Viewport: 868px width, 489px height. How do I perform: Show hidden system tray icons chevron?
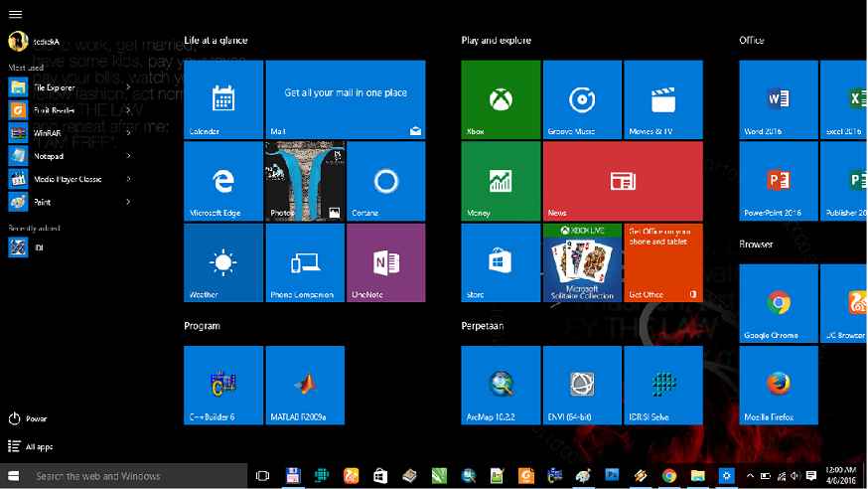pos(750,476)
